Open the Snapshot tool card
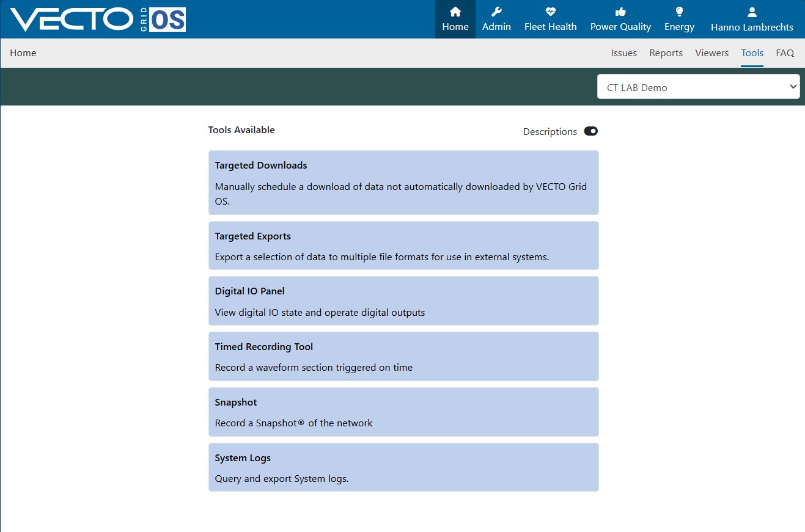 403,412
